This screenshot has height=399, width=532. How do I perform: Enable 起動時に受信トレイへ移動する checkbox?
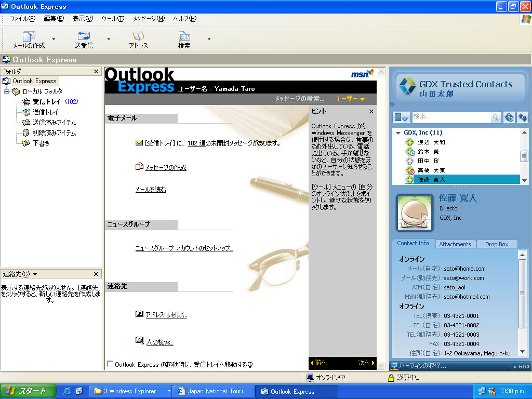110,364
